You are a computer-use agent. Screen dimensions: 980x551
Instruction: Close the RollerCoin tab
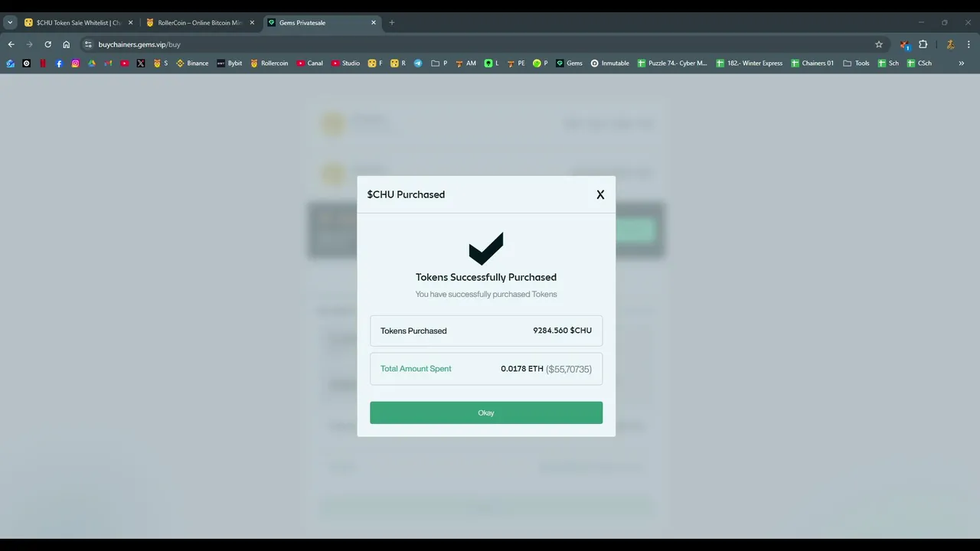point(252,23)
